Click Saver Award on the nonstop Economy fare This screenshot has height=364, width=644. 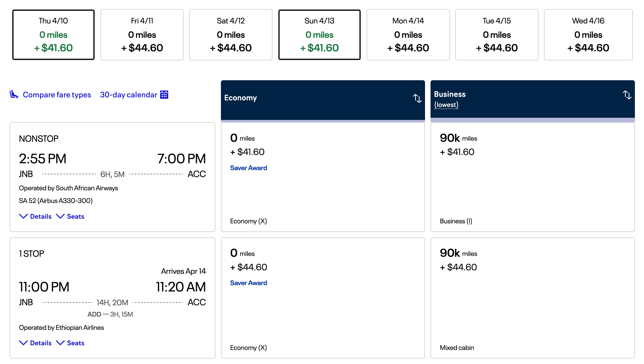(248, 168)
